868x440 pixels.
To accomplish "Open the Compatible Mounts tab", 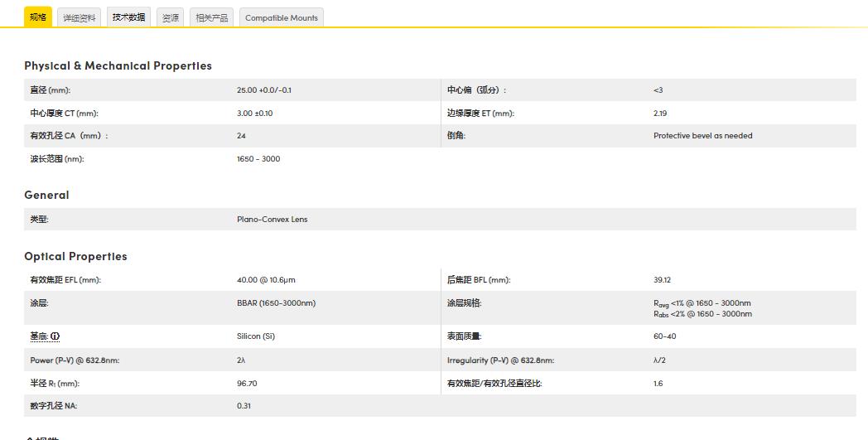I will click(281, 17).
